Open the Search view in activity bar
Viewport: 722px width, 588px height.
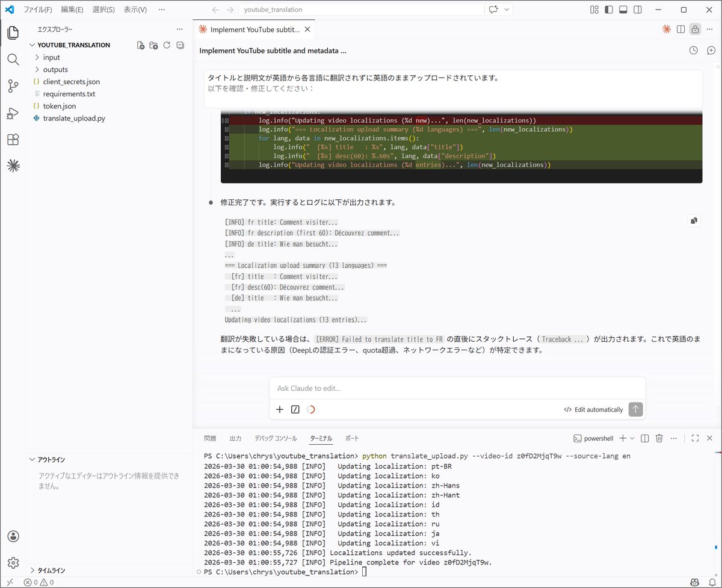click(13, 60)
